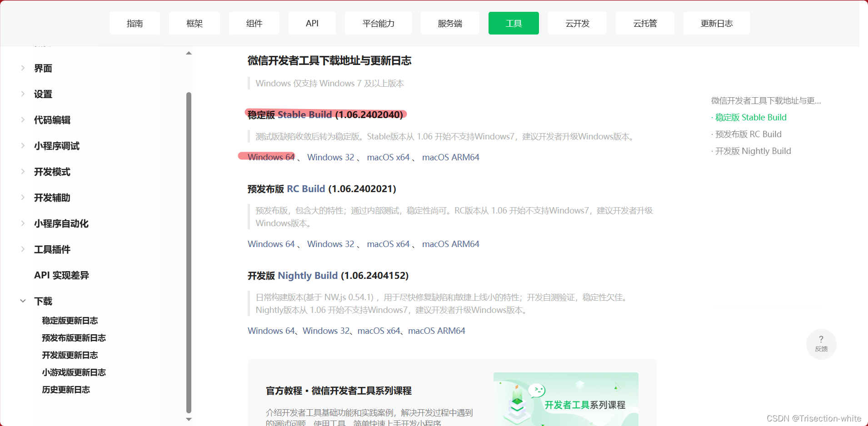The image size is (868, 426).
Task: Open the 服务端 tab
Action: click(450, 23)
